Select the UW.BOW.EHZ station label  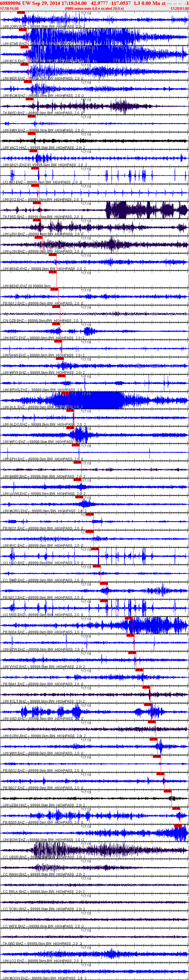pos(43,840)
